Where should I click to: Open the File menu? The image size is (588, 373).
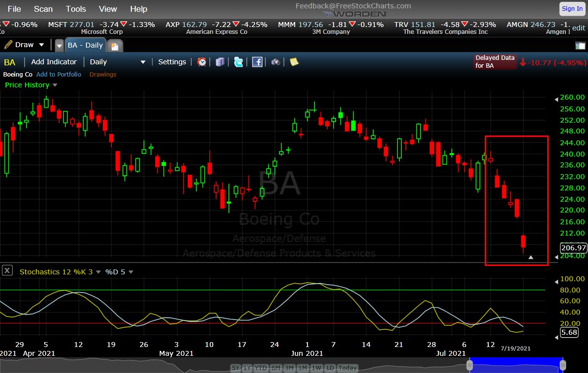(x=14, y=9)
